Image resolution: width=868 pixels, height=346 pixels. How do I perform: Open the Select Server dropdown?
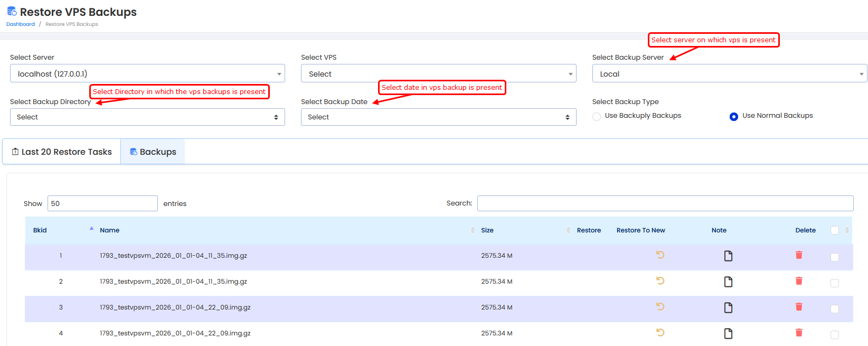(147, 73)
